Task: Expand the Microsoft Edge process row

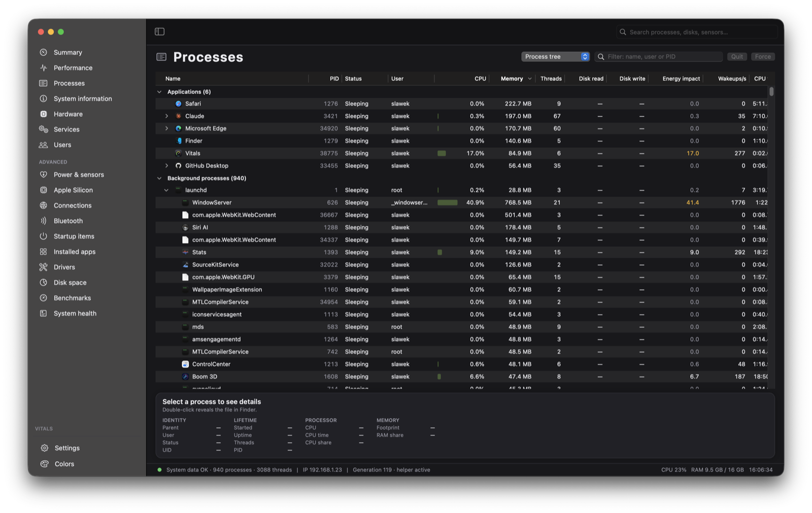Action: tap(166, 128)
